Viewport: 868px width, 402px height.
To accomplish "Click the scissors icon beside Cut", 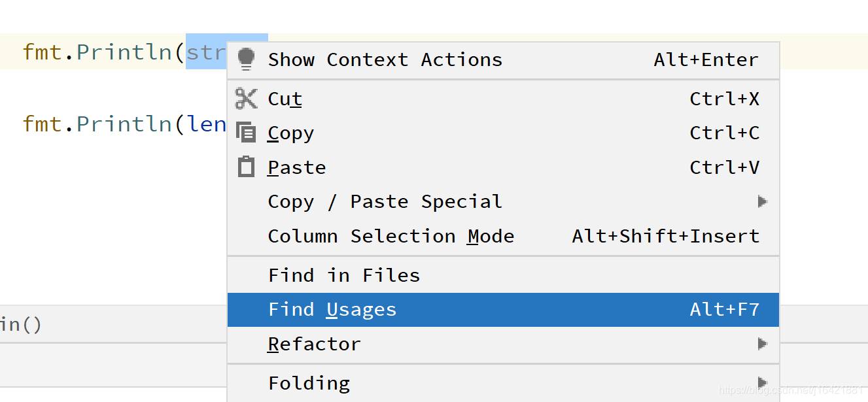I will (246, 98).
